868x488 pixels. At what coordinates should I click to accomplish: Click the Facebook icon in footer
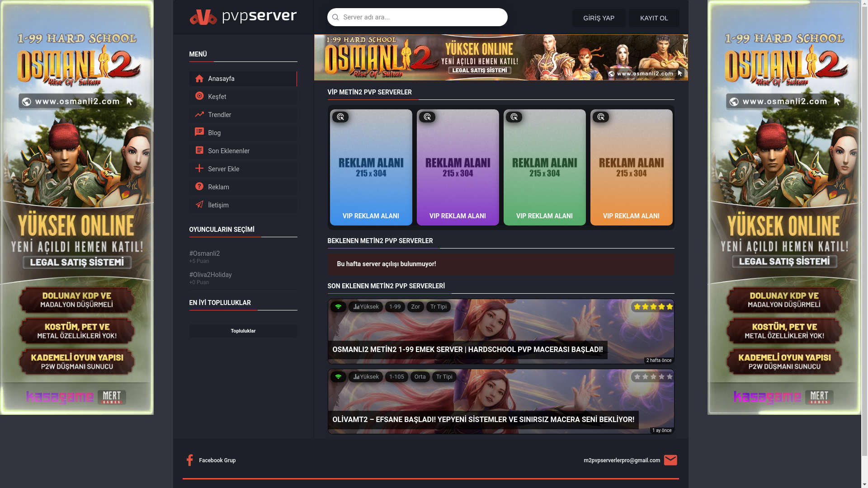tap(189, 460)
